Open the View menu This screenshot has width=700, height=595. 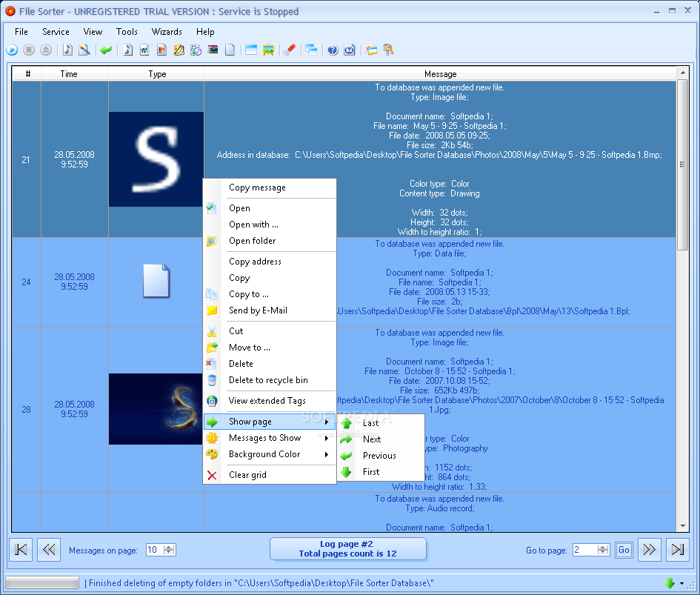tap(93, 32)
